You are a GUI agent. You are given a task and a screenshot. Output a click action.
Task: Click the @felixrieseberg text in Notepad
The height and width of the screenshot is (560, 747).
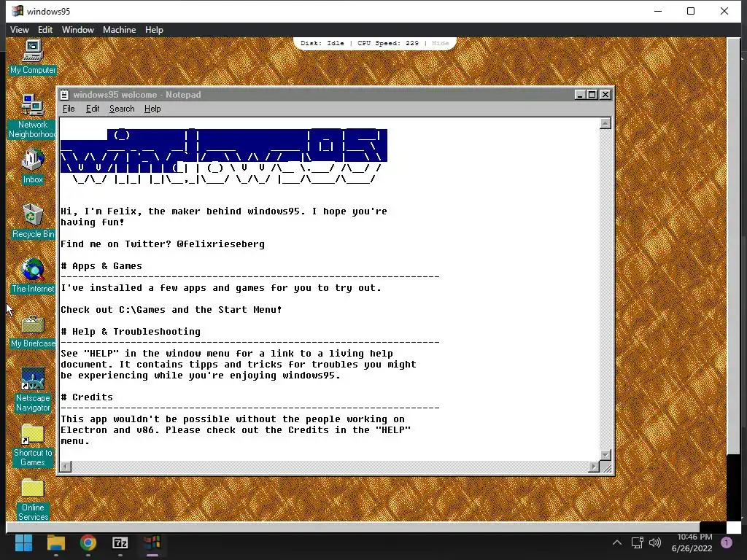click(x=220, y=244)
